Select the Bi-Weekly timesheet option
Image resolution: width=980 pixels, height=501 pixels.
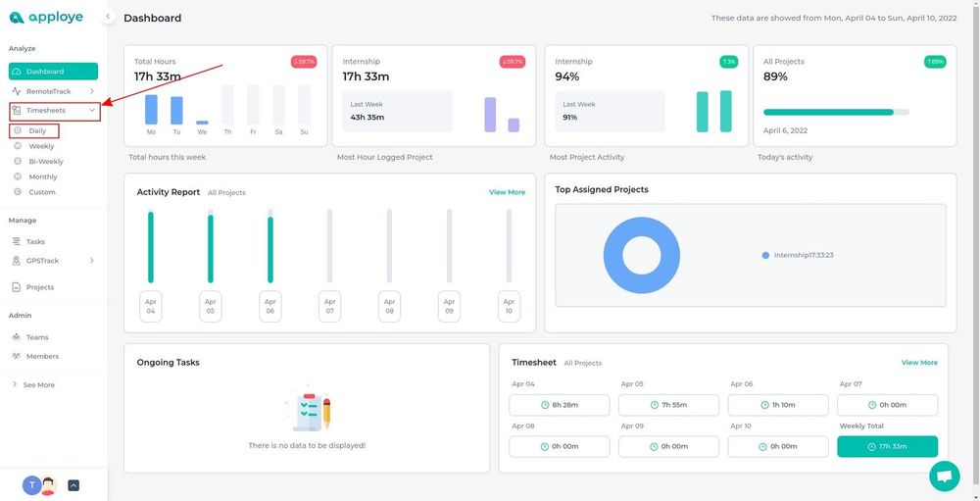(45, 162)
